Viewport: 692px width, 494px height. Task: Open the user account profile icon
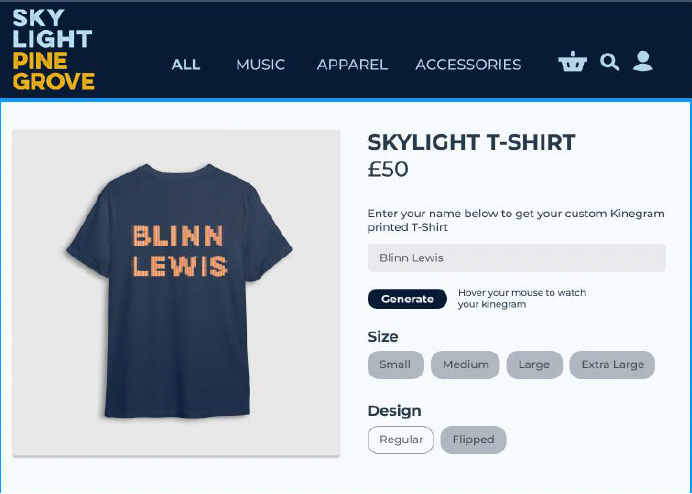click(x=643, y=61)
